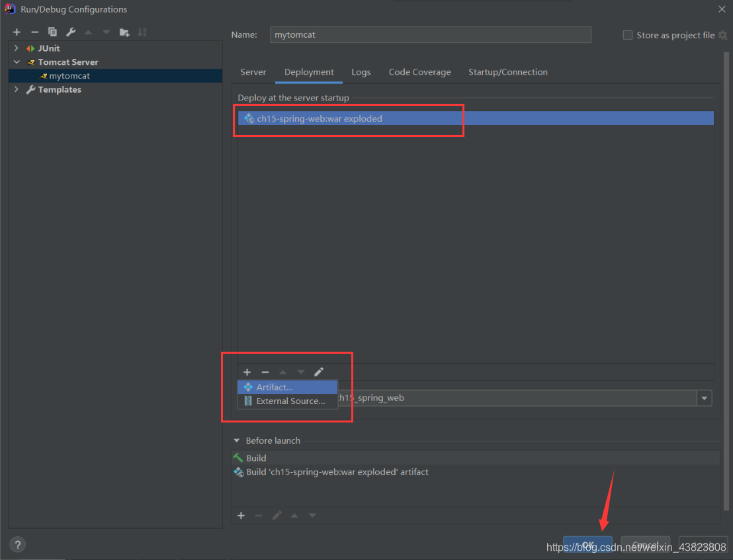Expand the Templates tree node
The image size is (733, 560).
pos(17,90)
